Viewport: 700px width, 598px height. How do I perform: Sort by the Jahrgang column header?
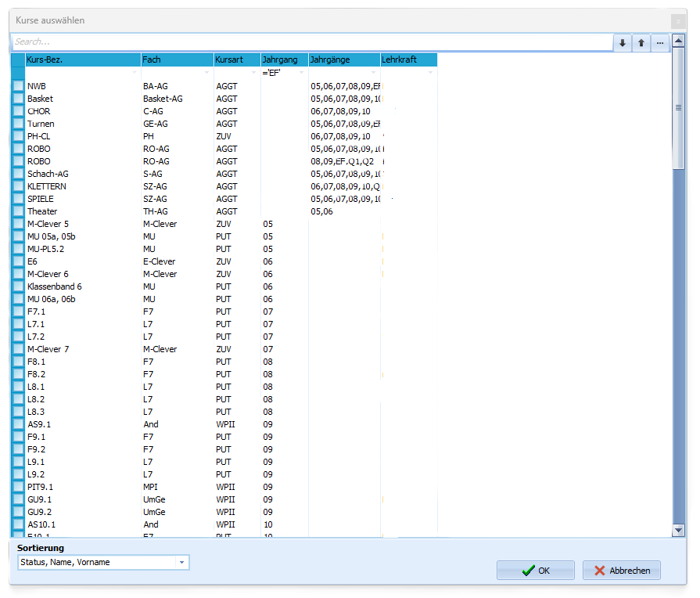[x=285, y=59]
